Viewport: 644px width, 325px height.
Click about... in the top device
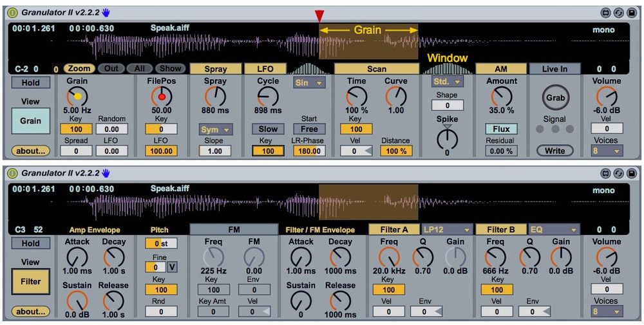pos(30,151)
